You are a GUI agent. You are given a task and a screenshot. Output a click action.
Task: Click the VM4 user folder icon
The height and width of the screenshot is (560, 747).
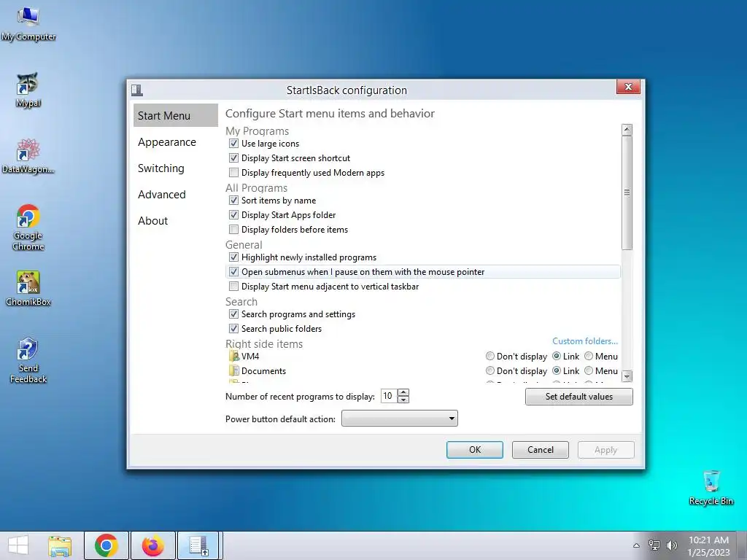click(234, 356)
